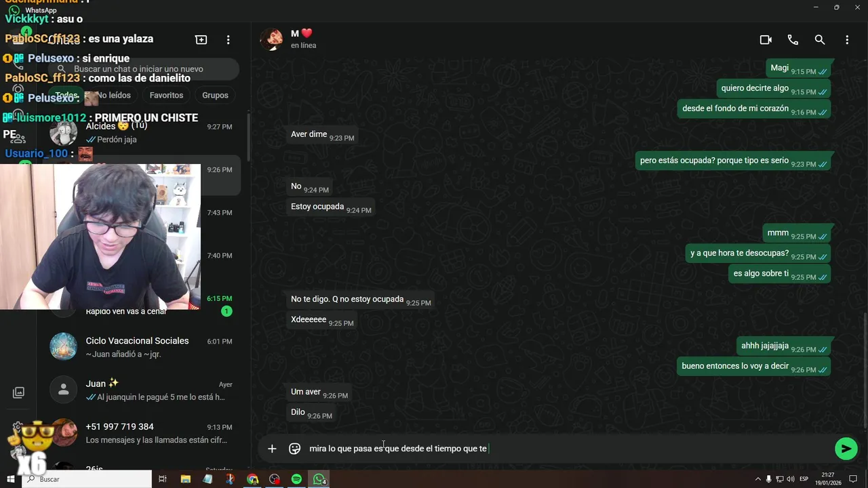Click the chat list scrollbar
This screenshot has height=488, width=868.
coord(248,137)
